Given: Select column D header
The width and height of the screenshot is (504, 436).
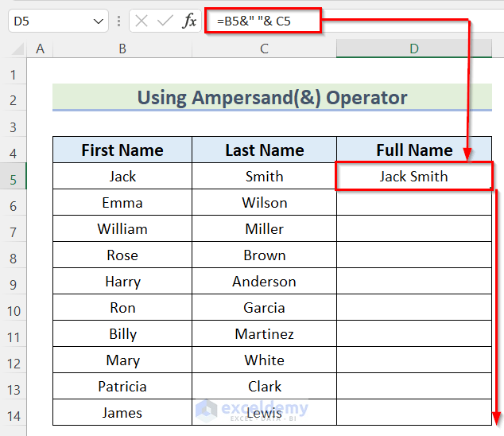Looking at the screenshot, I should [414, 49].
